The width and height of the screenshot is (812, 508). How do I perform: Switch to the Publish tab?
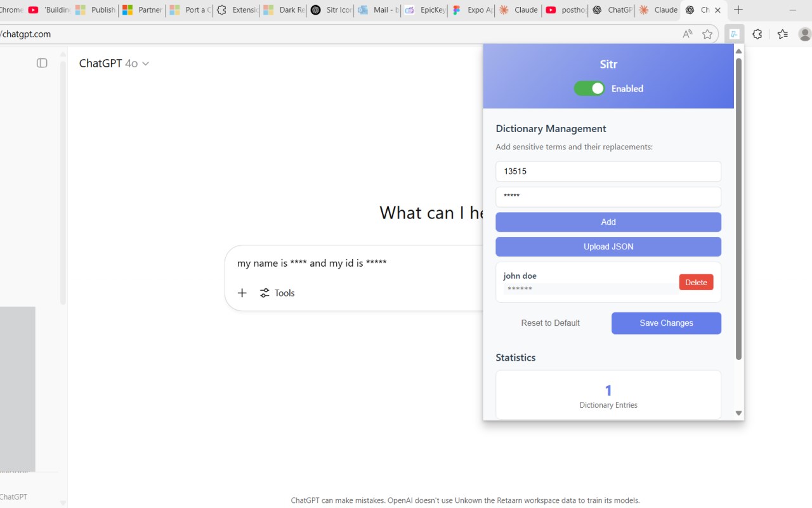pyautogui.click(x=95, y=10)
